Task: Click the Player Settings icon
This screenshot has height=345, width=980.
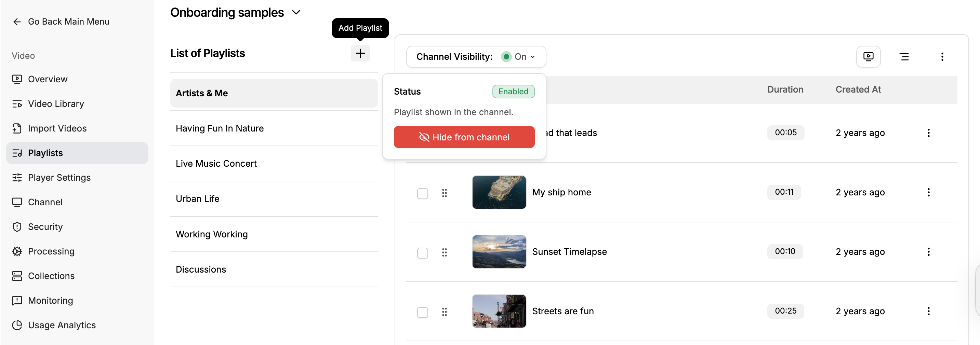Action: [17, 177]
